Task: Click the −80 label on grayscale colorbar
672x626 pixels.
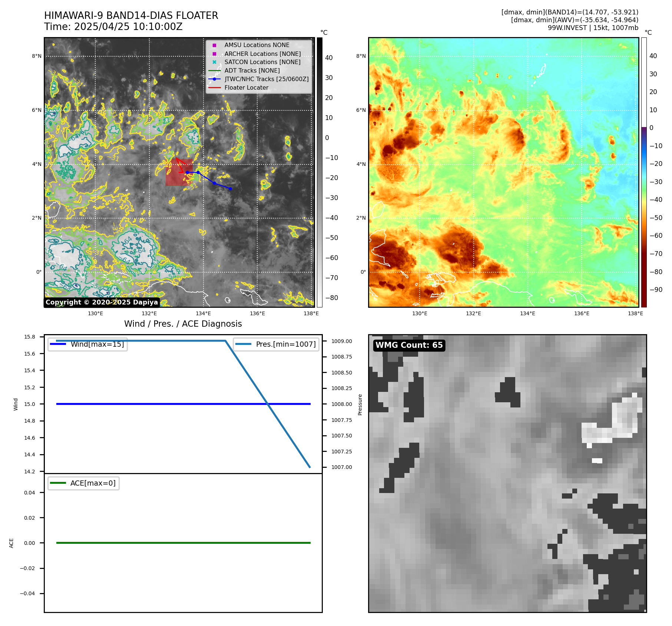Action: [x=331, y=298]
